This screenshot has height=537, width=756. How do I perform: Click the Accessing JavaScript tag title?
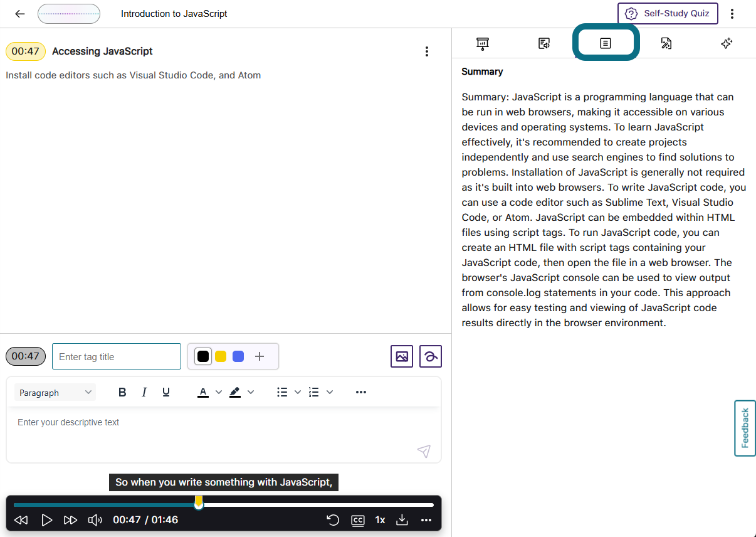point(102,51)
